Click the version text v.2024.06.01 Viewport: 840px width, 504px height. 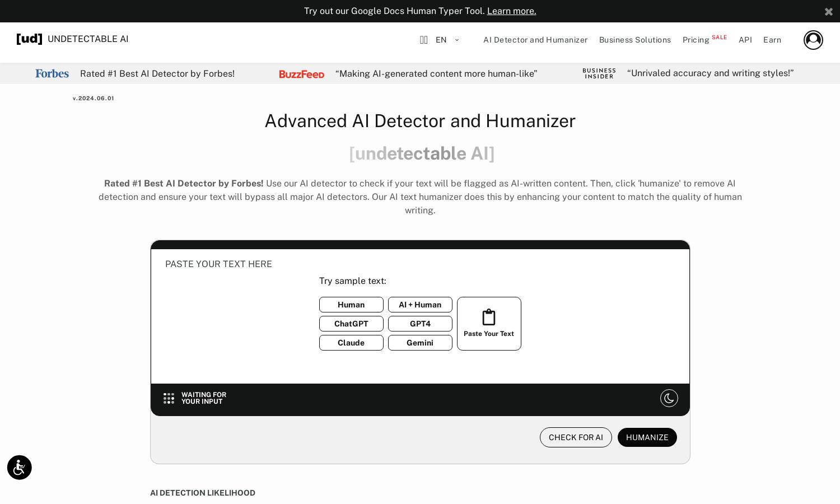[94, 98]
